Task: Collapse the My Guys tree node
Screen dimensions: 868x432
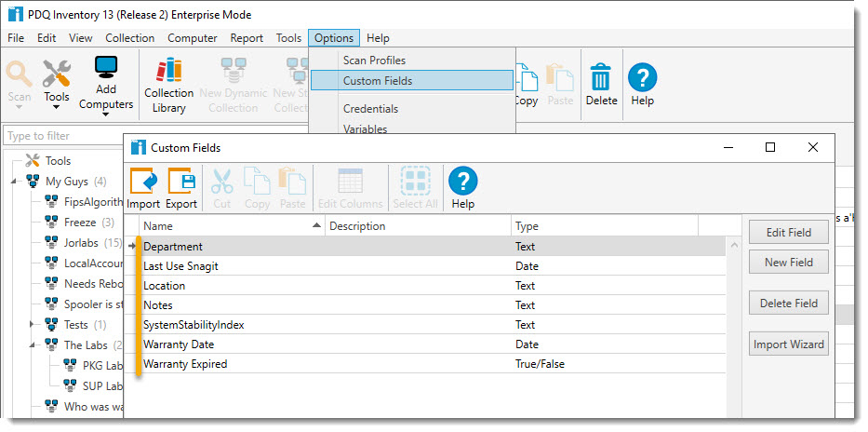Action: tap(13, 182)
